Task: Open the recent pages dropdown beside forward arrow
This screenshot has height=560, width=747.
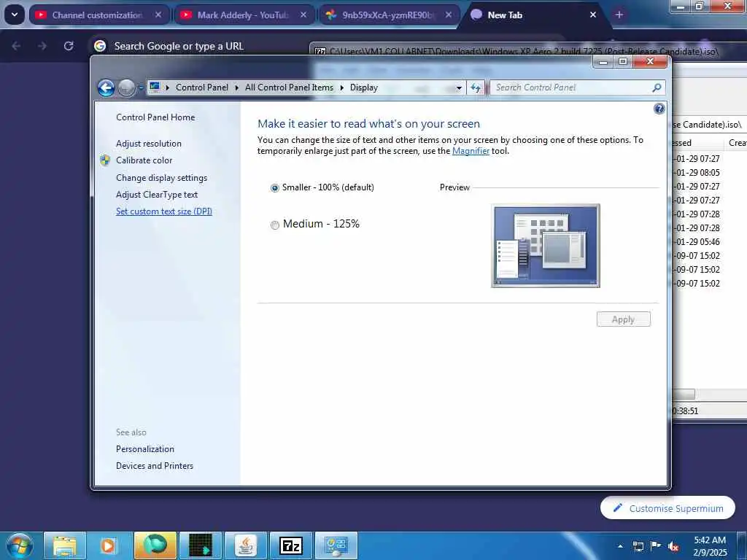Action: pos(141,88)
